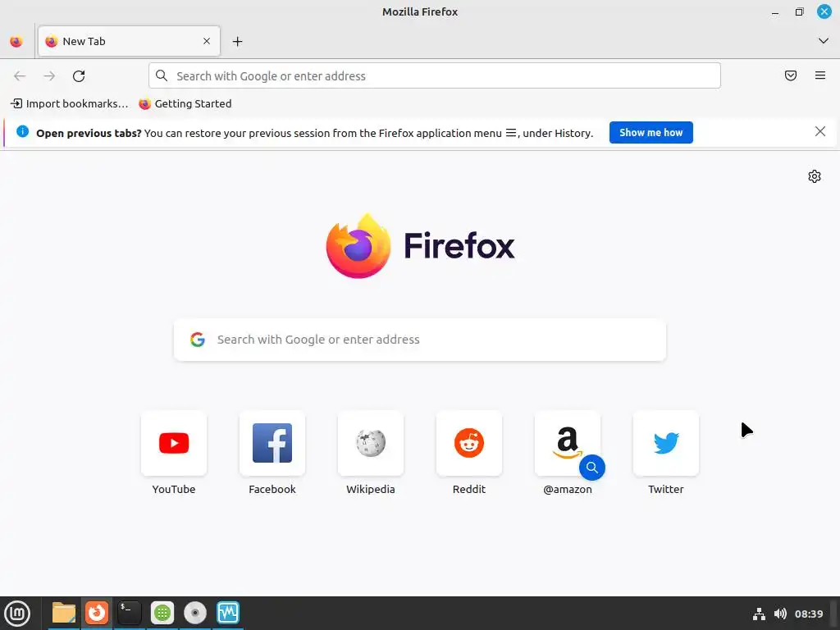Open the Twitter shortcut tile
The width and height of the screenshot is (840, 630).
pos(666,443)
